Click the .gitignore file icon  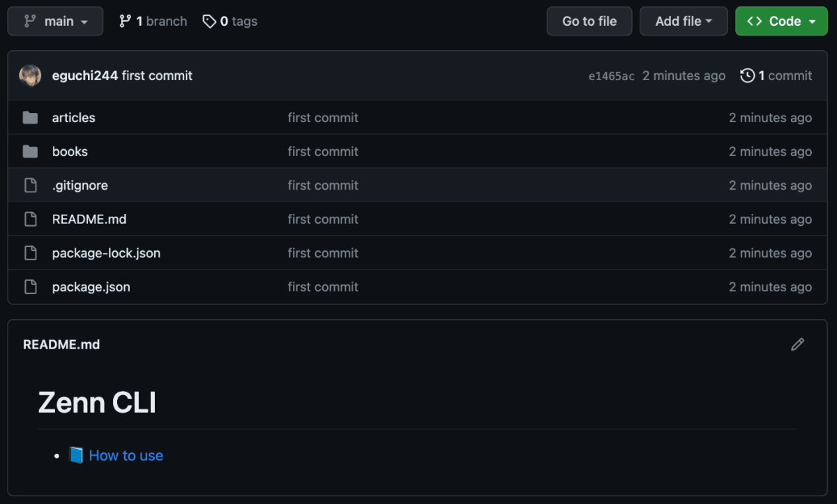click(x=30, y=185)
